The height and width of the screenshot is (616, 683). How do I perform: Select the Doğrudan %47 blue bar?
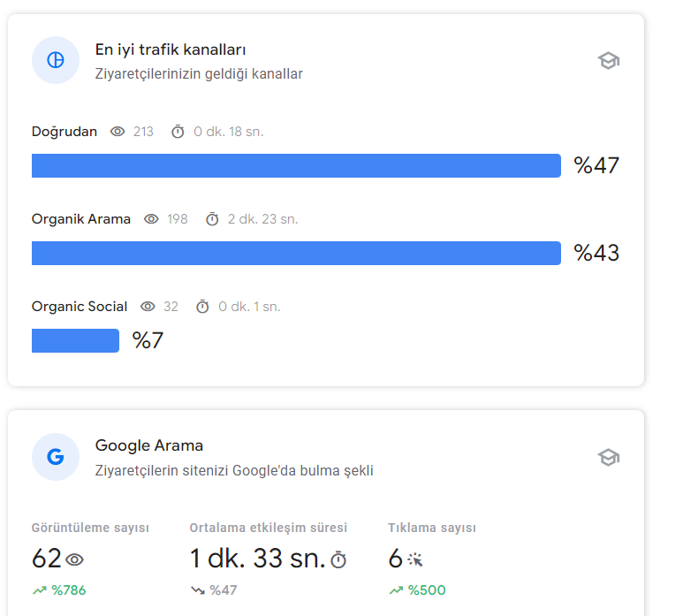(296, 165)
